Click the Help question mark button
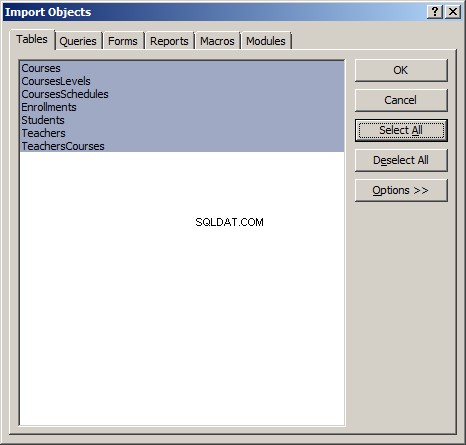 coord(435,12)
